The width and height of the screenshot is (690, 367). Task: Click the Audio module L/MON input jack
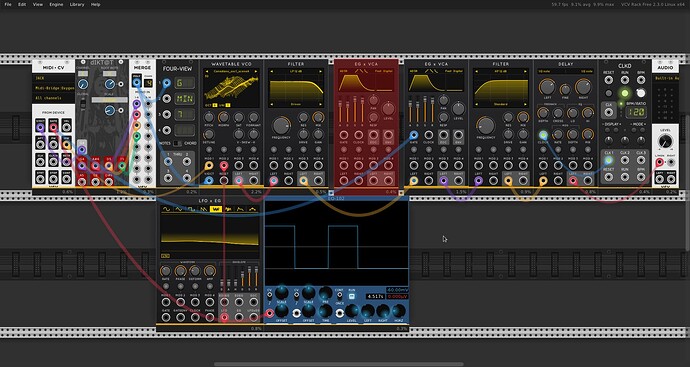659,162
